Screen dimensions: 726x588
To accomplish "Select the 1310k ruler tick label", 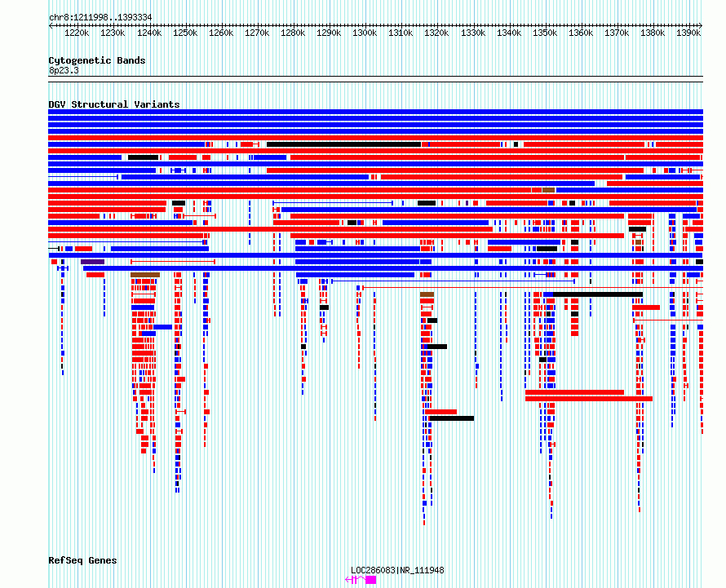I will [401, 33].
